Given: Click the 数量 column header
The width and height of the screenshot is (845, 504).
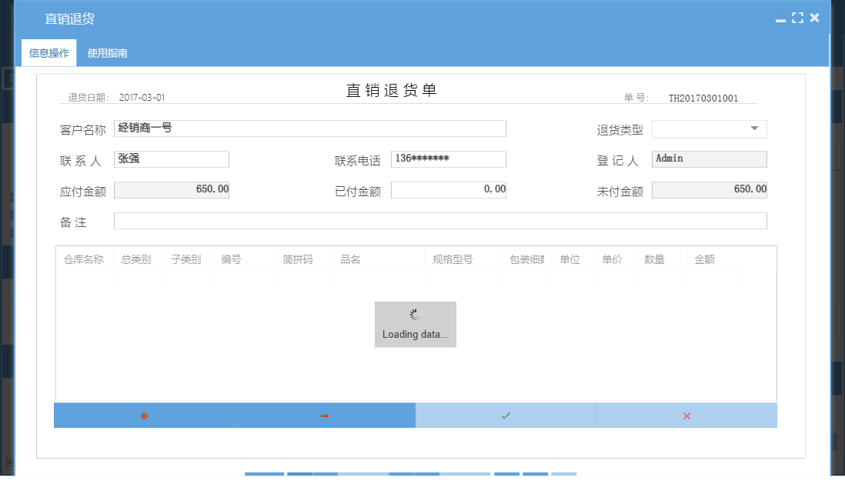Looking at the screenshot, I should point(653,259).
